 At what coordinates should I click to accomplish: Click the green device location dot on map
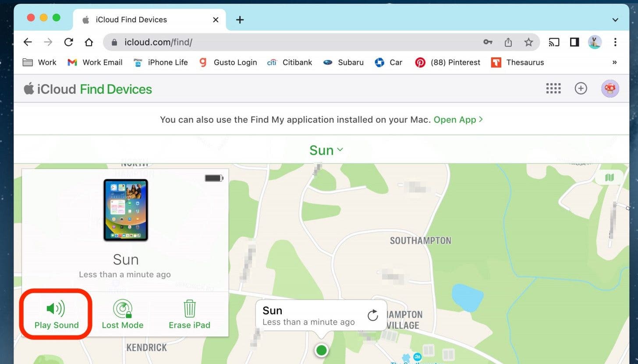coord(322,350)
